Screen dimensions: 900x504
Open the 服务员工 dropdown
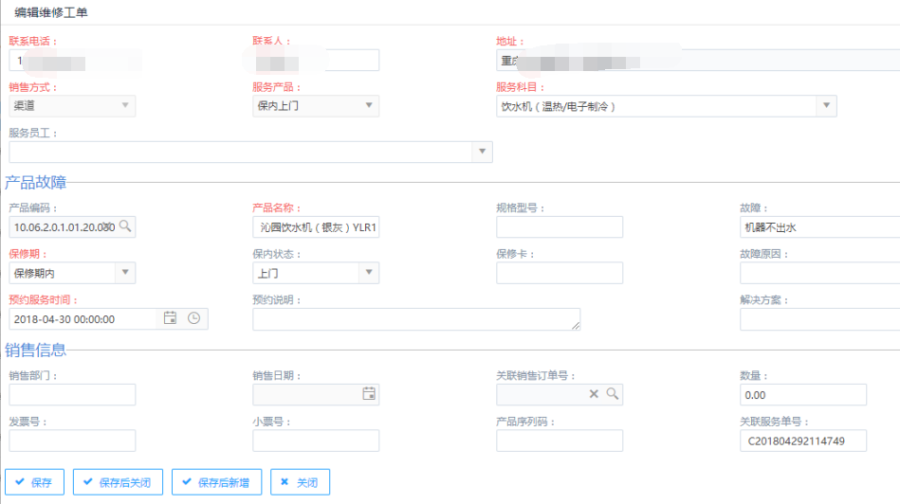pos(482,151)
